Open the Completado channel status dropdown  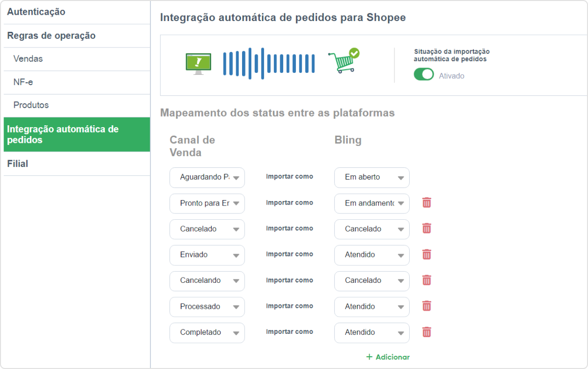tap(207, 333)
